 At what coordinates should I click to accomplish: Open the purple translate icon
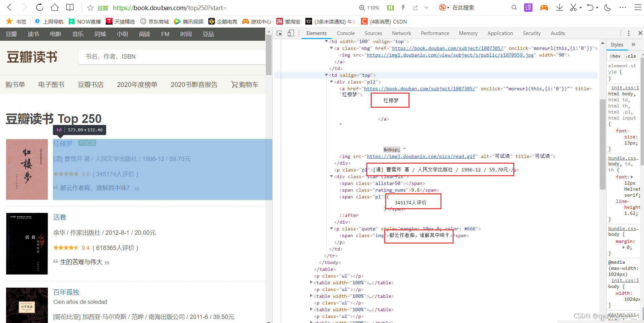pos(528,7)
